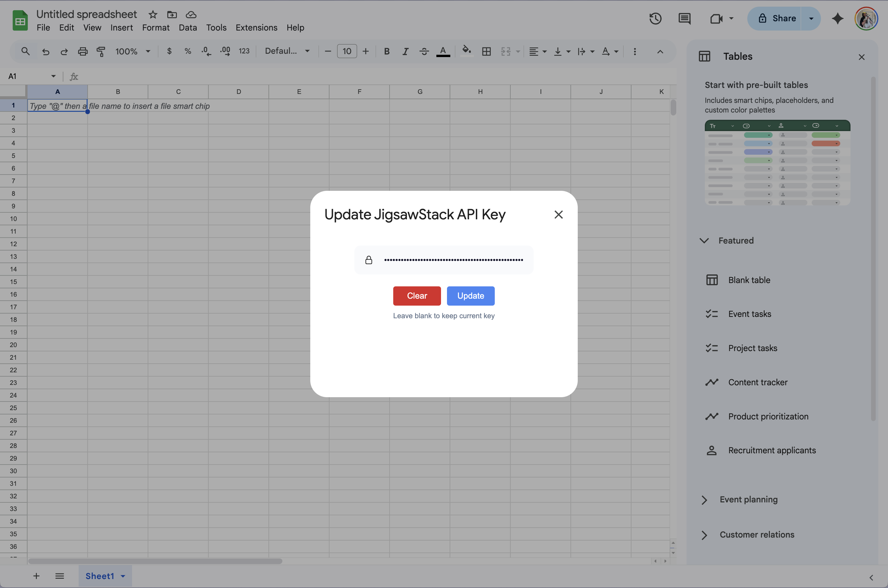Click the red Clear button
Image resolution: width=888 pixels, height=588 pixels.
tap(417, 296)
